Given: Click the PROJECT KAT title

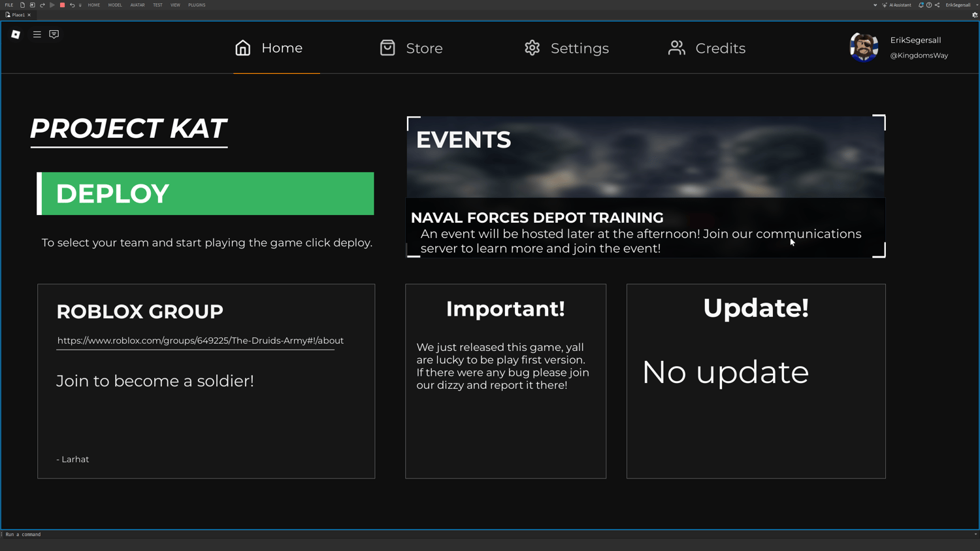Looking at the screenshot, I should tap(129, 128).
